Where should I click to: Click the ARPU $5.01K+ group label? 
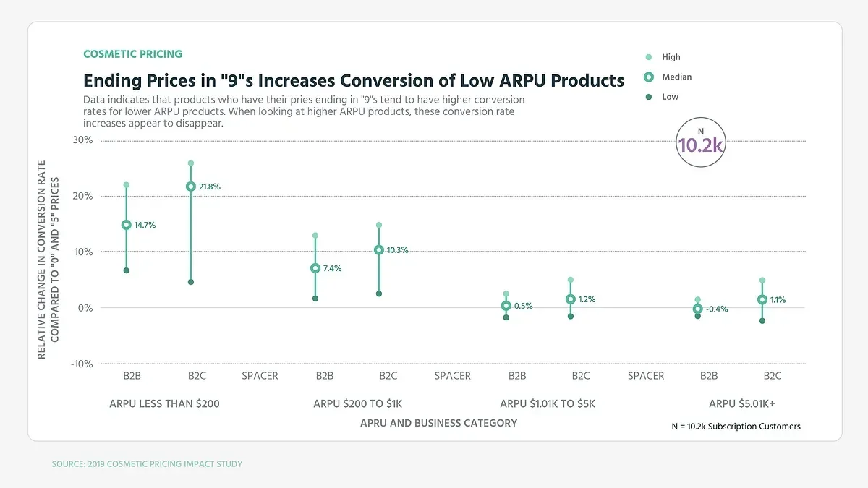[x=741, y=403]
